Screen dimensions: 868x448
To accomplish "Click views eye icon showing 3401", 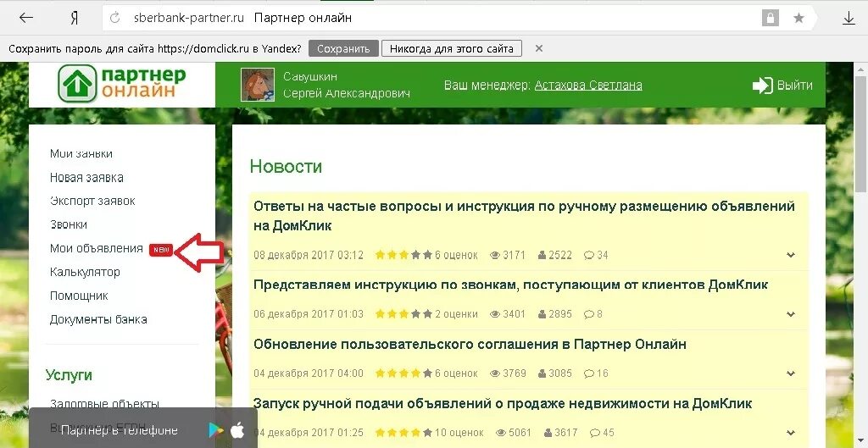I will click(495, 314).
